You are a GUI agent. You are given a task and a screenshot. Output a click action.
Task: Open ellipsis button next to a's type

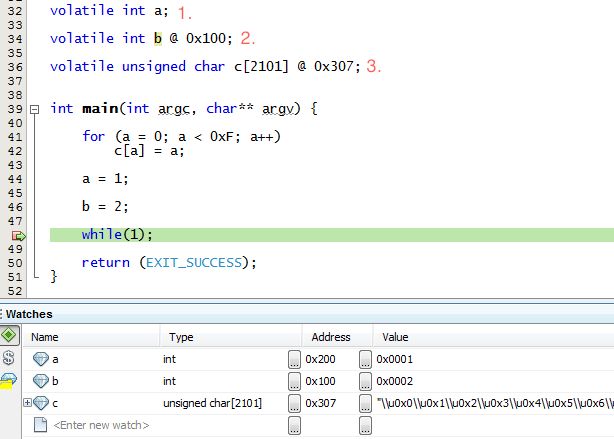[294, 359]
